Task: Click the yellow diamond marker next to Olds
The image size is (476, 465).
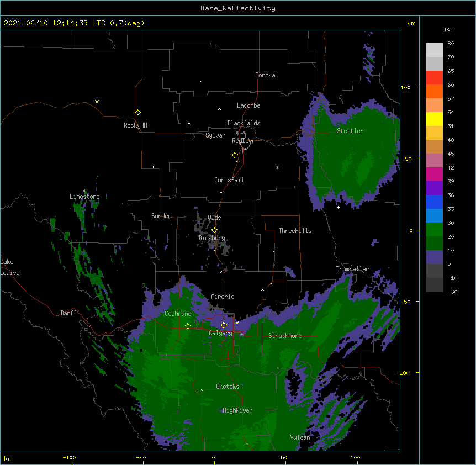Action: click(215, 230)
